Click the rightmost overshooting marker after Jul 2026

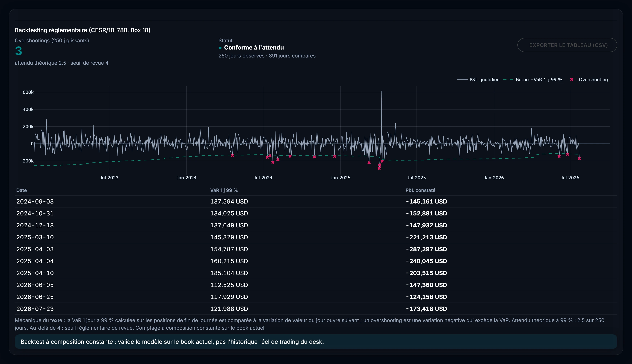[579, 159]
